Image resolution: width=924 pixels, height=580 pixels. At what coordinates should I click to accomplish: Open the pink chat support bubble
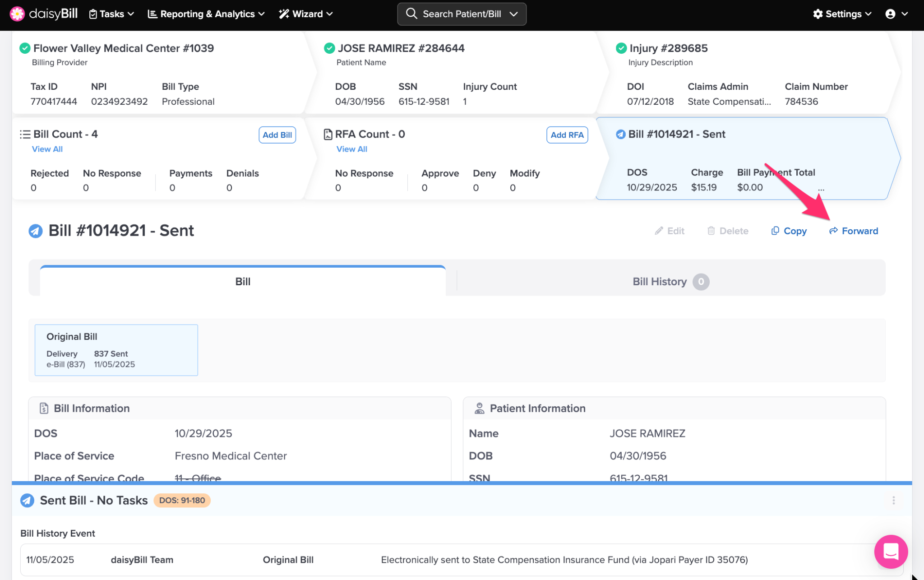click(x=891, y=551)
